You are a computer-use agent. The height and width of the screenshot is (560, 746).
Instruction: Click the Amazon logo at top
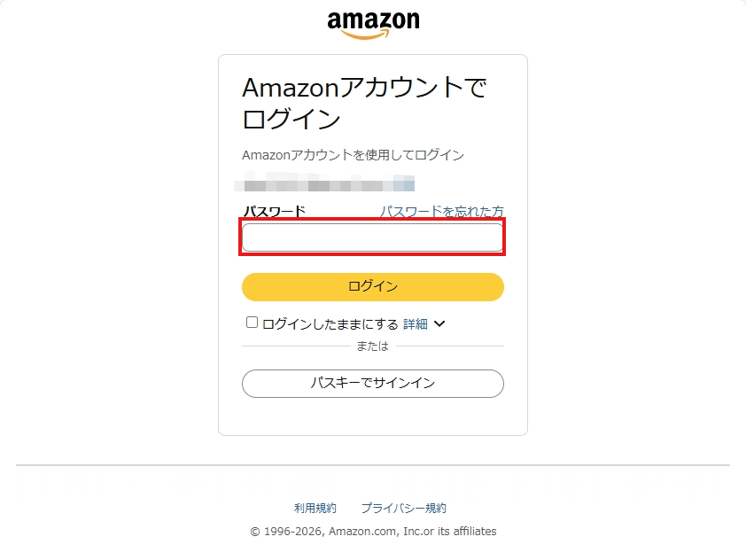pyautogui.click(x=373, y=21)
